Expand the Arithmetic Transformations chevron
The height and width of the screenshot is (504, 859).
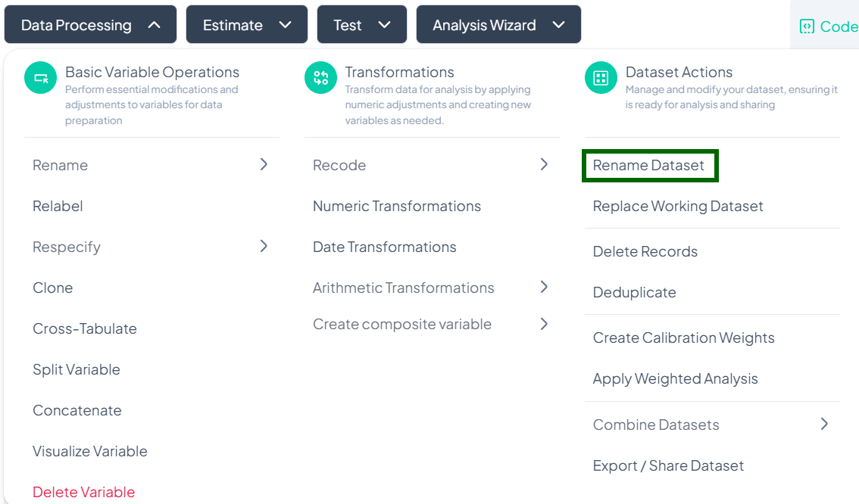point(544,287)
